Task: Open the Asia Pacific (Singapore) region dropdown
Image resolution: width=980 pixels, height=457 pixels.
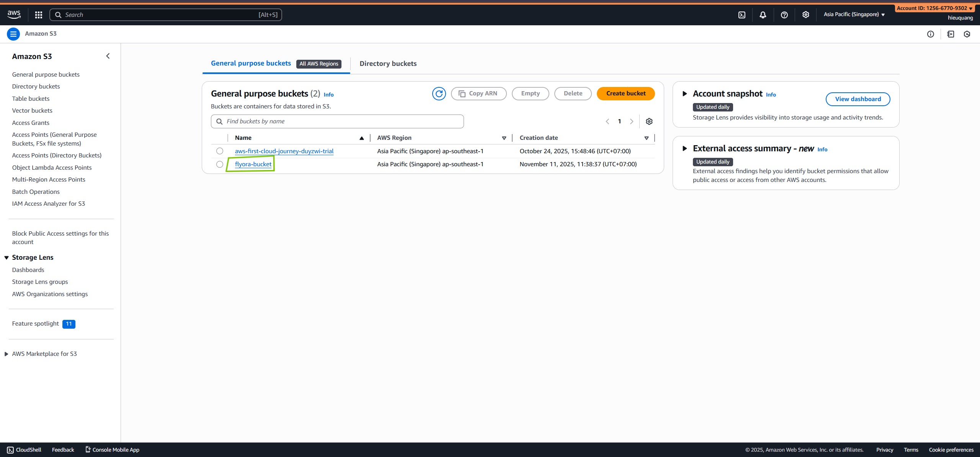Action: [854, 14]
